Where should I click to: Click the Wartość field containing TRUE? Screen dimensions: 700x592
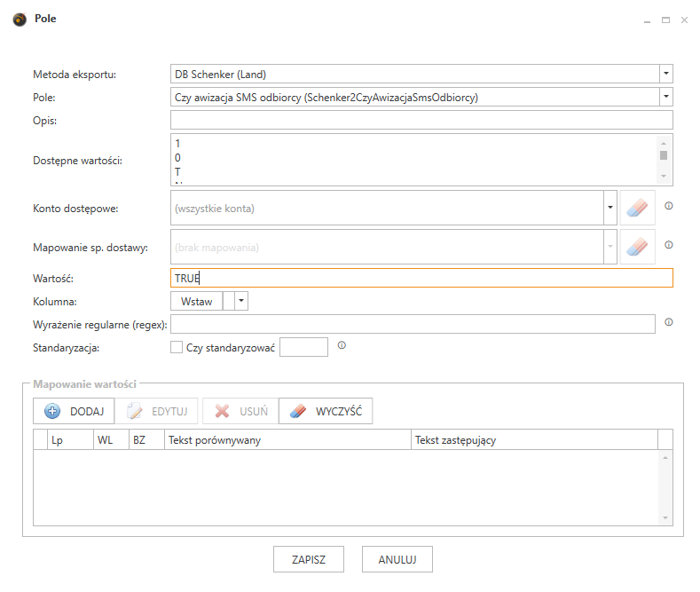pyautogui.click(x=421, y=278)
